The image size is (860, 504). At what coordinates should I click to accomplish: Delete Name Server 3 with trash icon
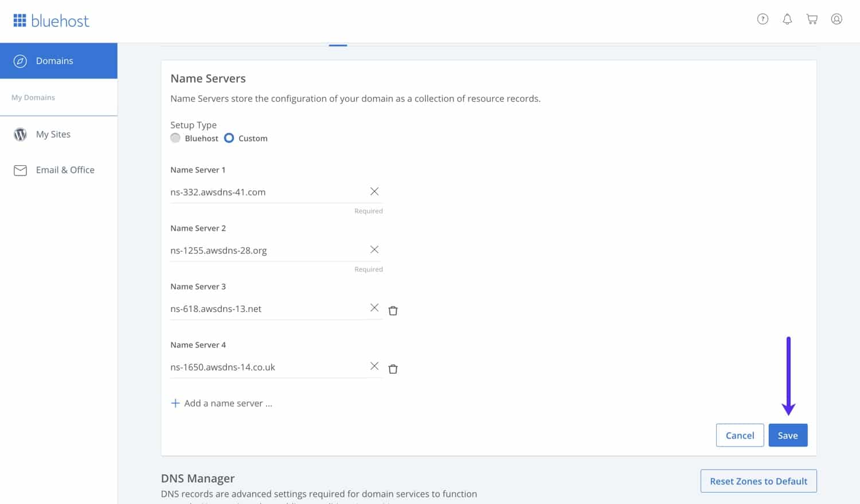[393, 311]
